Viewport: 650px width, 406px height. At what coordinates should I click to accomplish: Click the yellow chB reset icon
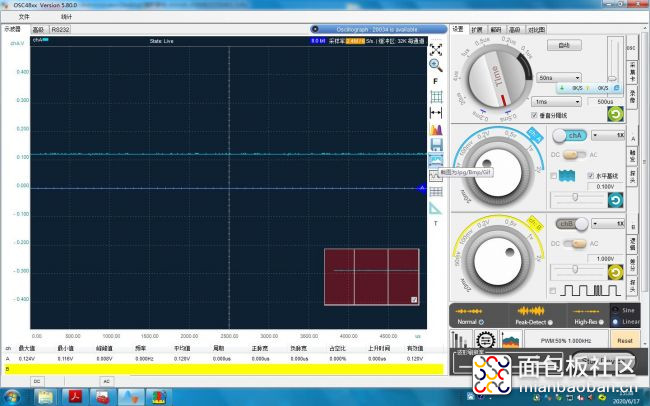pyautogui.click(x=616, y=272)
